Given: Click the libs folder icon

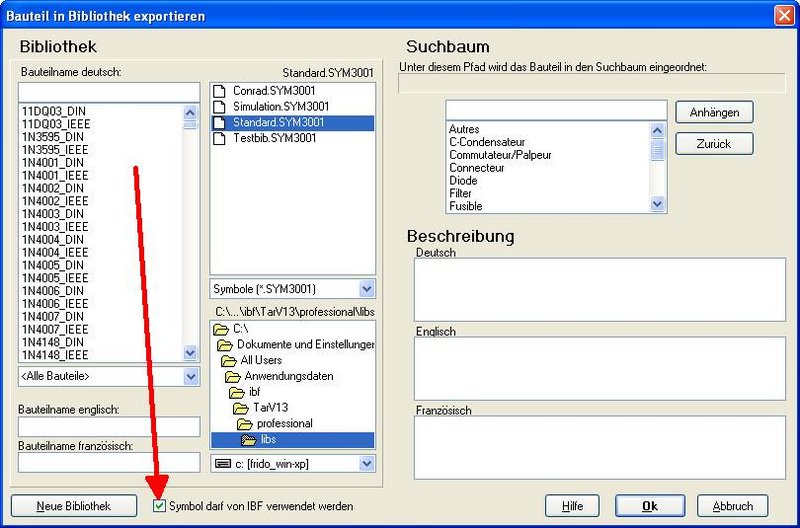Looking at the screenshot, I should pyautogui.click(x=247, y=440).
